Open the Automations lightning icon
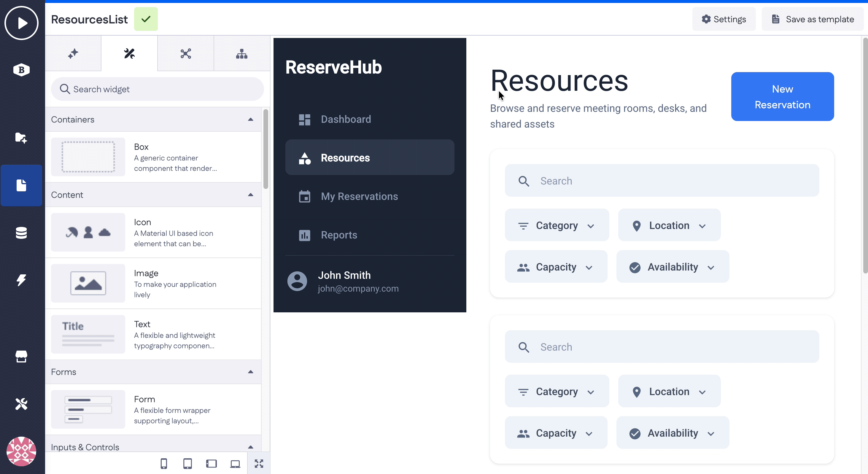 coord(21,280)
